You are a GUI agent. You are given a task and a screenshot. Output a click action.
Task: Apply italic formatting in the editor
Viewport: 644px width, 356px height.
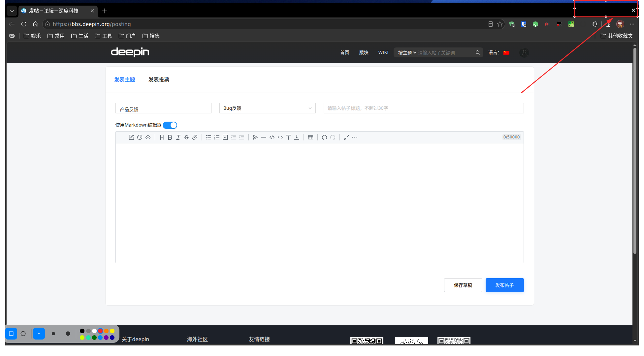click(x=178, y=137)
